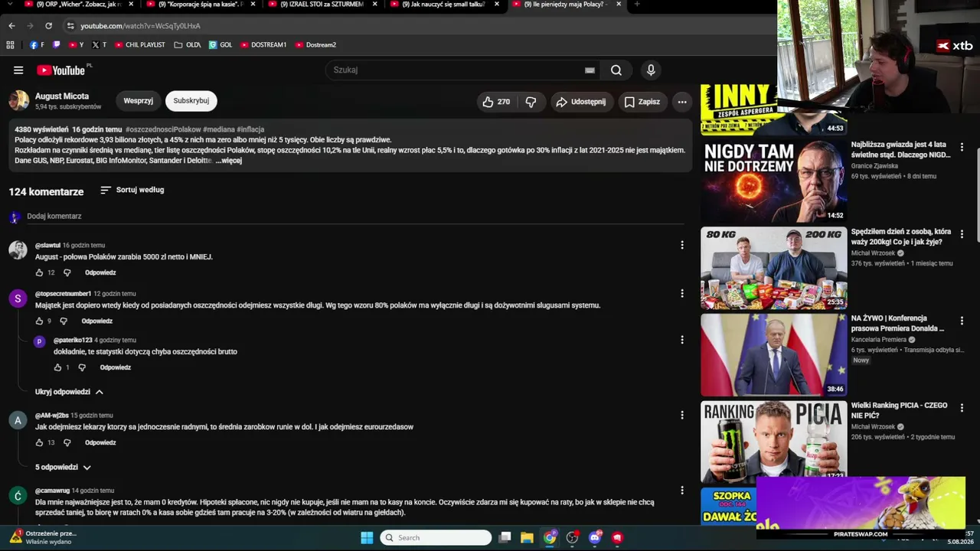Switch to Chrome on the taskbar
This screenshot has width=980, height=551.
point(550,537)
